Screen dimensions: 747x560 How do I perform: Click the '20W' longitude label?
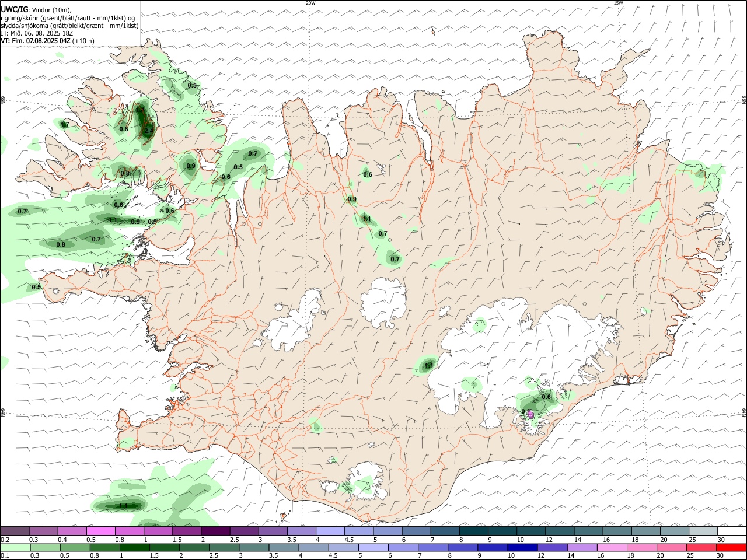311,3
